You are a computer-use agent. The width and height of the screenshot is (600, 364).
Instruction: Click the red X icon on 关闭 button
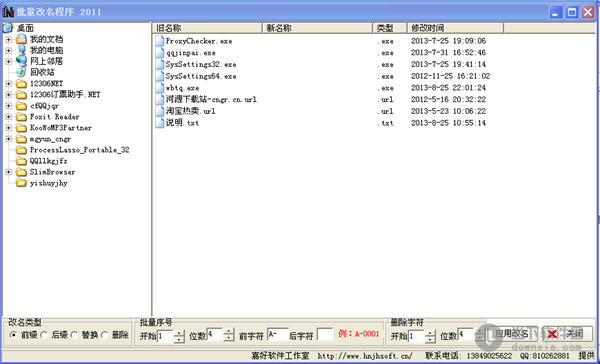coord(552,334)
